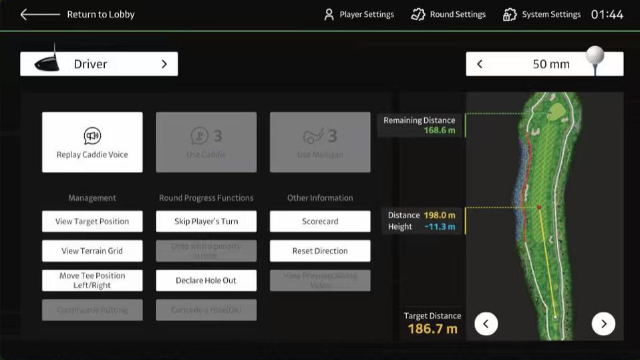Click the greyed-out Use Mulligan tile
This screenshot has width=640, height=360.
tap(320, 142)
